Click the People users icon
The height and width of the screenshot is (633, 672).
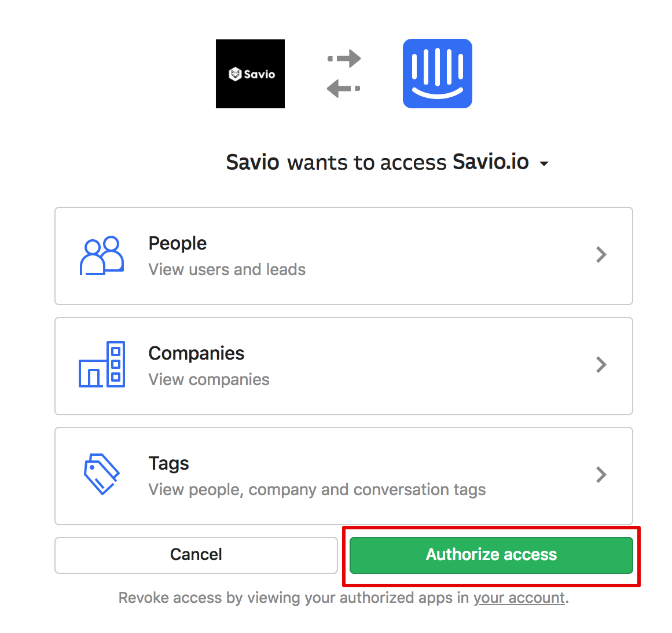101,255
